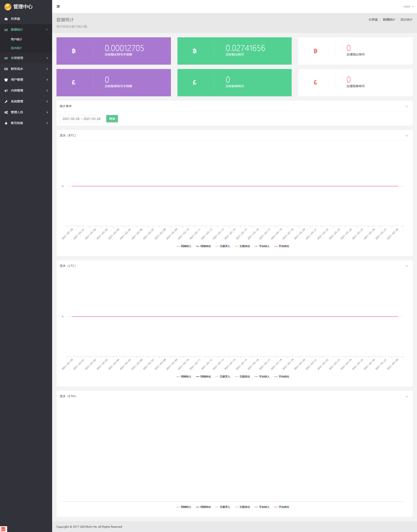Open 用户统计 submenu item

[16, 39]
